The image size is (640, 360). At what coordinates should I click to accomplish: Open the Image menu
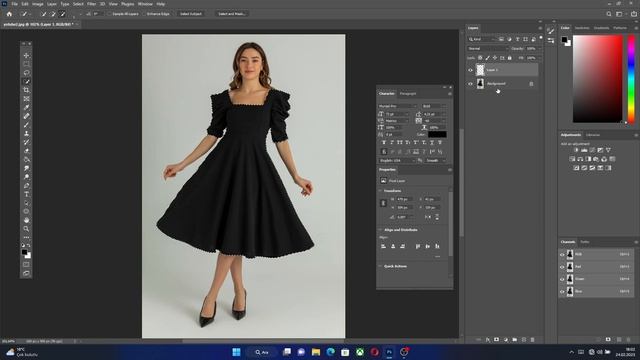coord(38,4)
